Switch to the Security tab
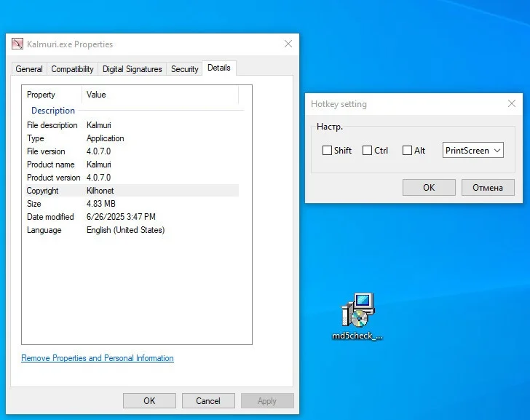The width and height of the screenshot is (530, 420). pos(185,69)
